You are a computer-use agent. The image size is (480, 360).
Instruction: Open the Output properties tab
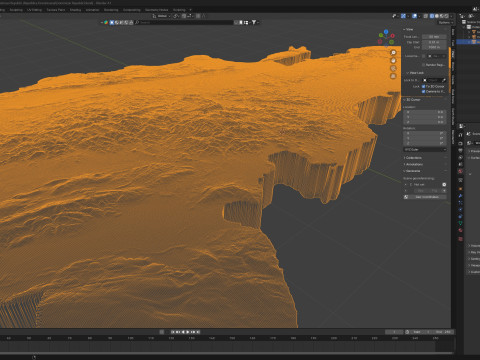(460, 151)
